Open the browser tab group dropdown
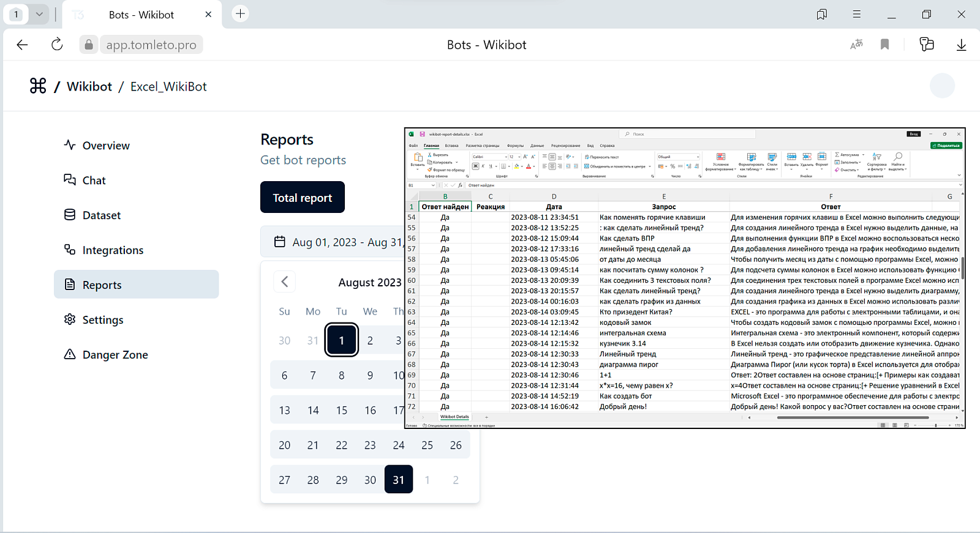This screenshot has height=533, width=980. tap(39, 14)
